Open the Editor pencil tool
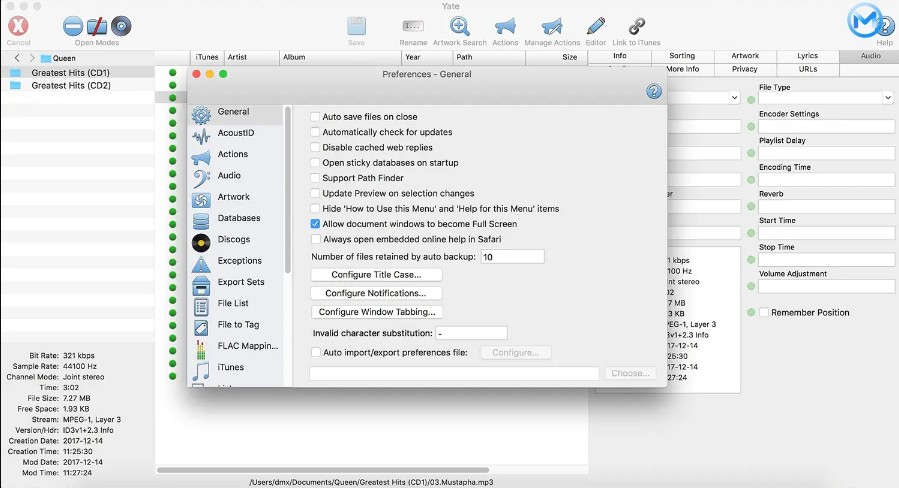Screen dimensions: 899x488 [x=596, y=27]
